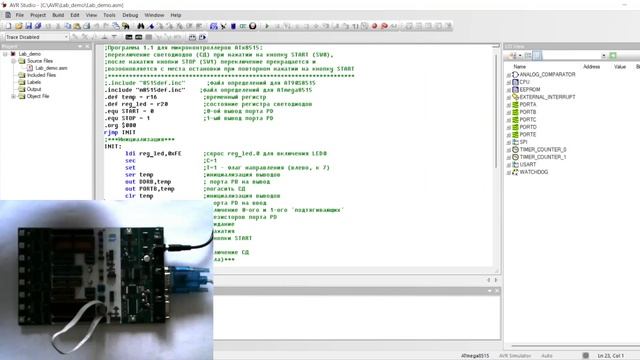Click the green go button in I/O View

click(613, 56)
